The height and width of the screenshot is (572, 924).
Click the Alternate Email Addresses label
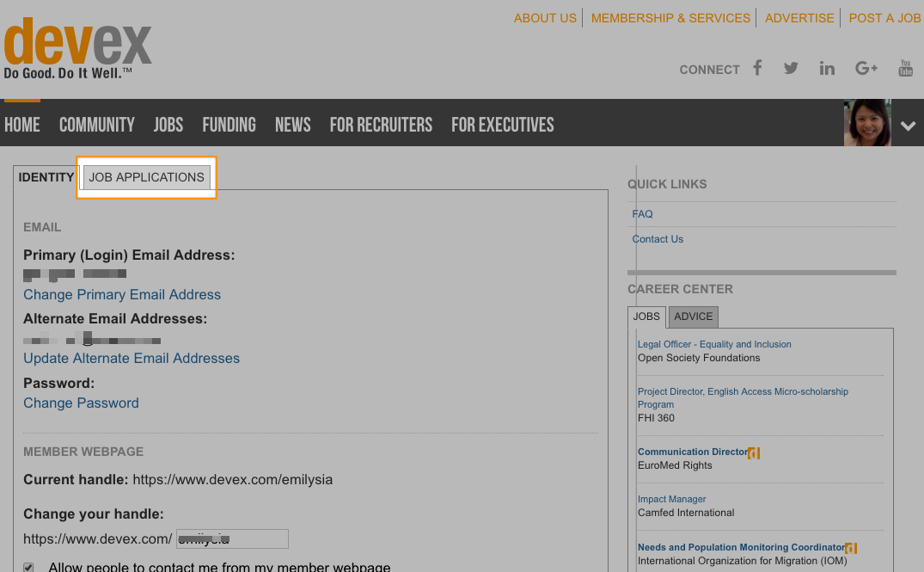pos(115,319)
